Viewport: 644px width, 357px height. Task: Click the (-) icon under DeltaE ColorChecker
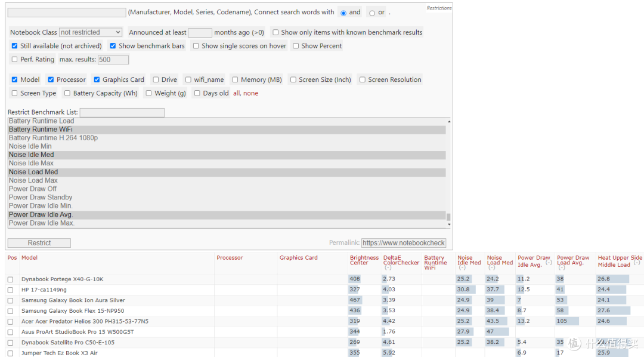(x=388, y=268)
